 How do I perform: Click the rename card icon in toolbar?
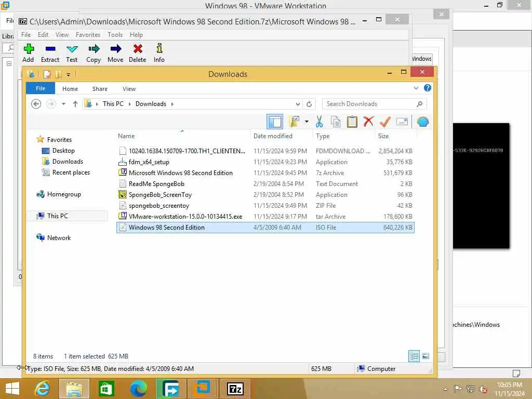click(x=402, y=122)
